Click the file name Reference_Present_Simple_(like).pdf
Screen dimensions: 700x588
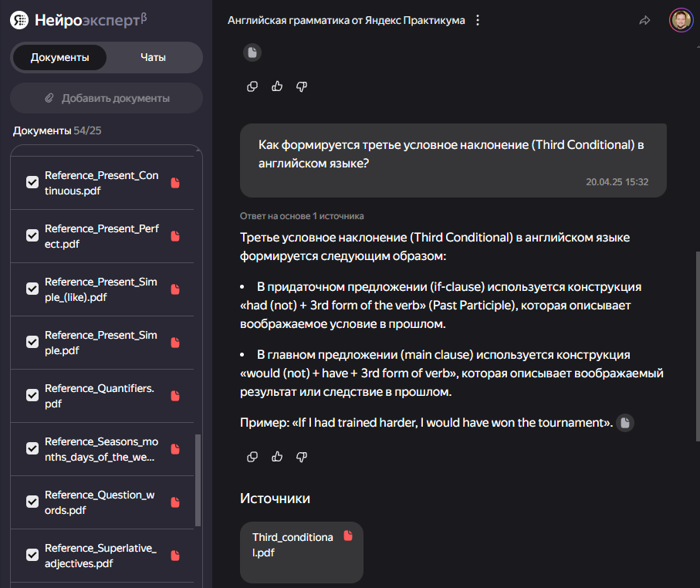click(101, 289)
